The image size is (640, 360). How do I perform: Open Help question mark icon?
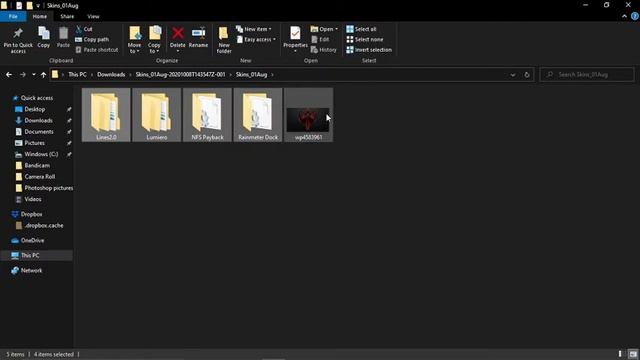click(635, 16)
